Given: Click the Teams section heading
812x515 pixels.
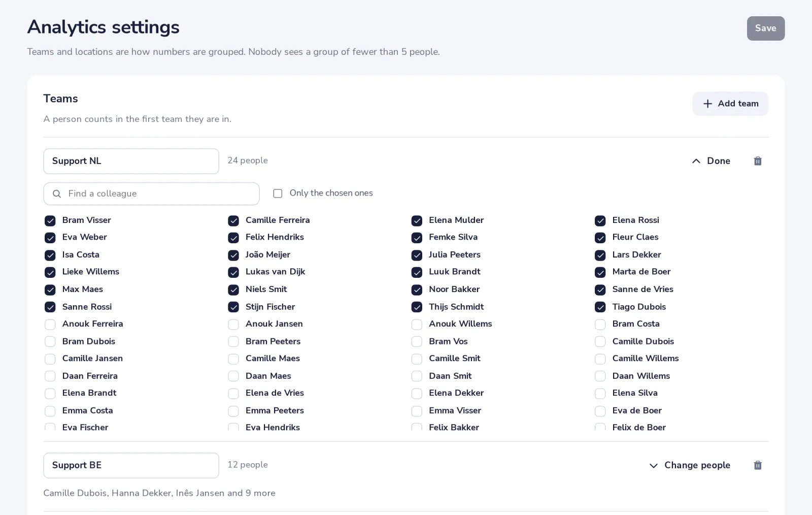Looking at the screenshot, I should click(x=60, y=99).
